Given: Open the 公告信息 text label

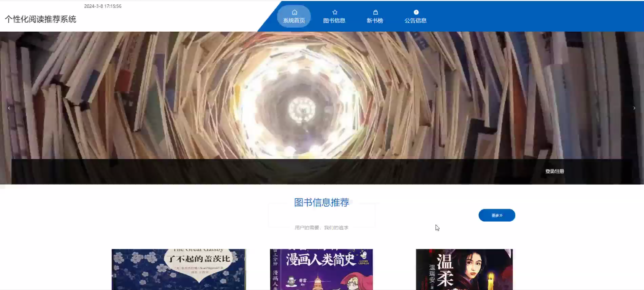Looking at the screenshot, I should [x=415, y=21].
